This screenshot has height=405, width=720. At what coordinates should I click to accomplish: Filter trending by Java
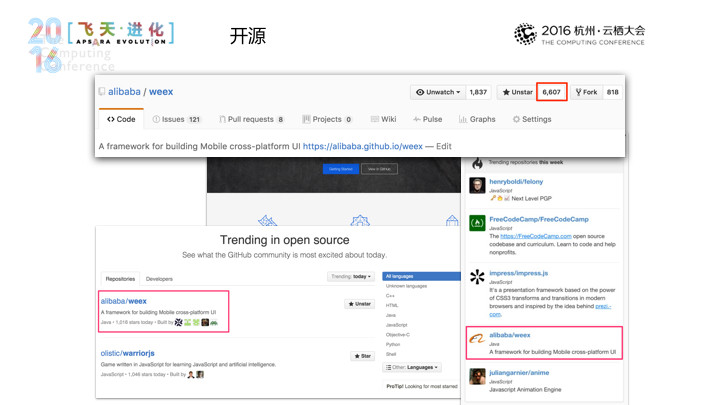tap(391, 315)
